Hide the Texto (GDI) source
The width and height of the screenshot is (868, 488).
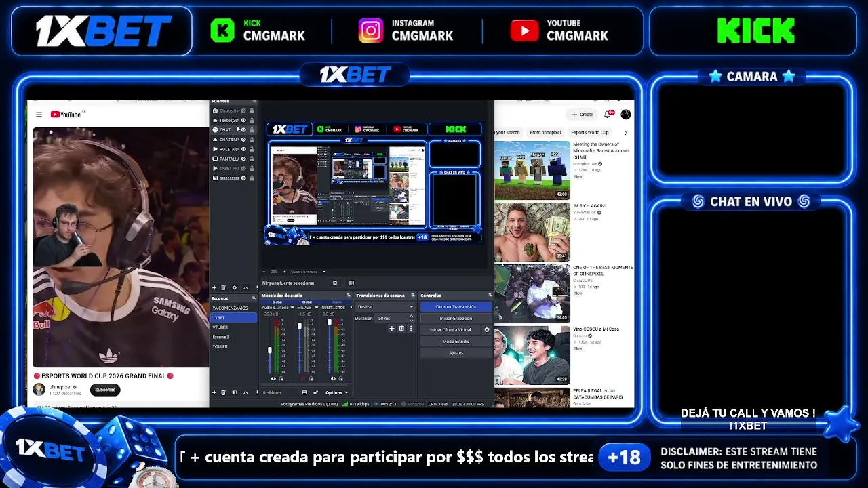pyautogui.click(x=243, y=121)
